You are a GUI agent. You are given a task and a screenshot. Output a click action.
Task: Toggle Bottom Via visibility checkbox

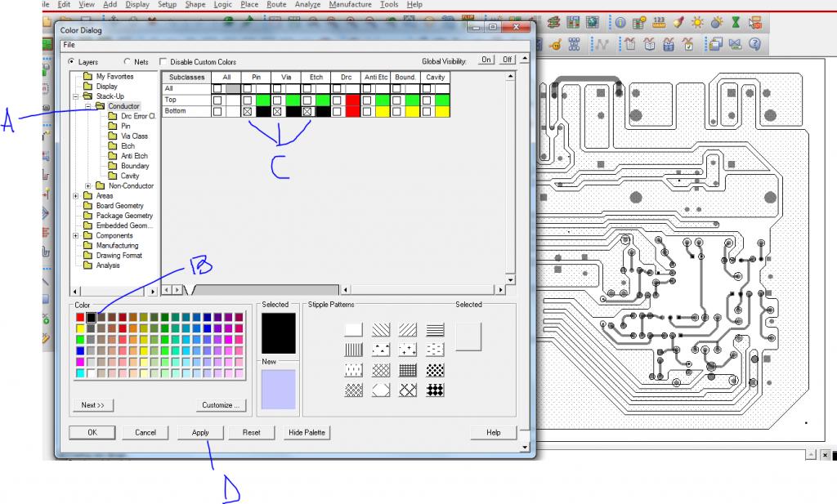[x=277, y=111]
